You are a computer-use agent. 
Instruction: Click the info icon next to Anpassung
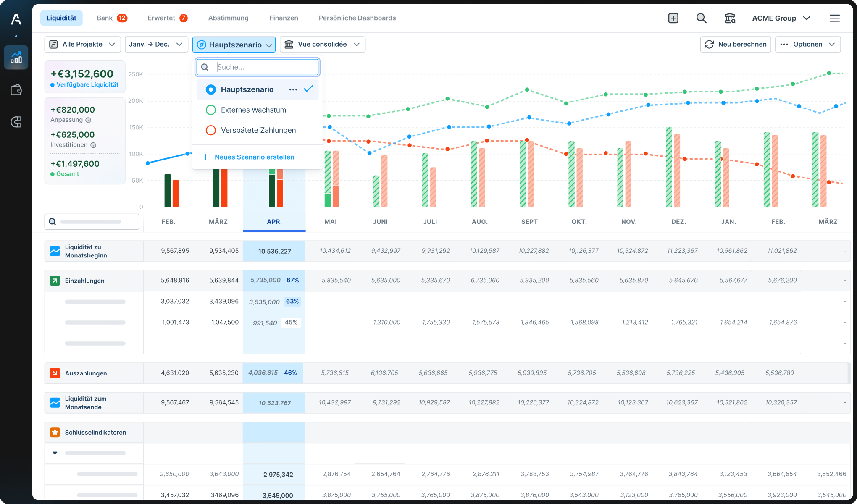coord(88,120)
